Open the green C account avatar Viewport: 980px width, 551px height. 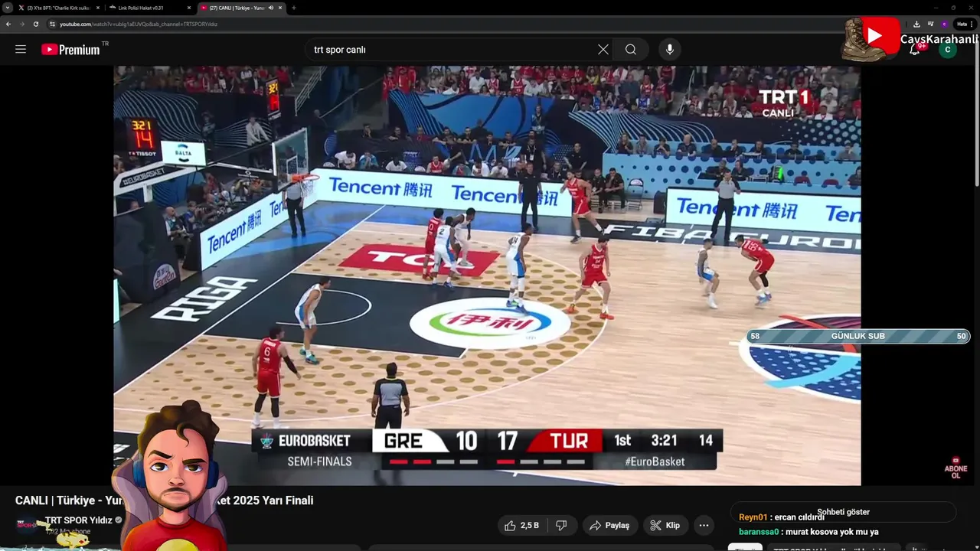point(948,49)
